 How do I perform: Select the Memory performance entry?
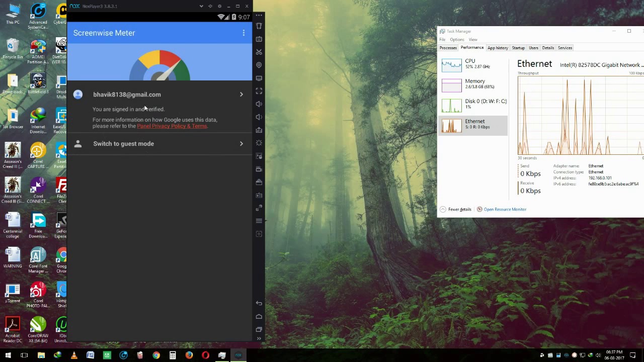(473, 85)
